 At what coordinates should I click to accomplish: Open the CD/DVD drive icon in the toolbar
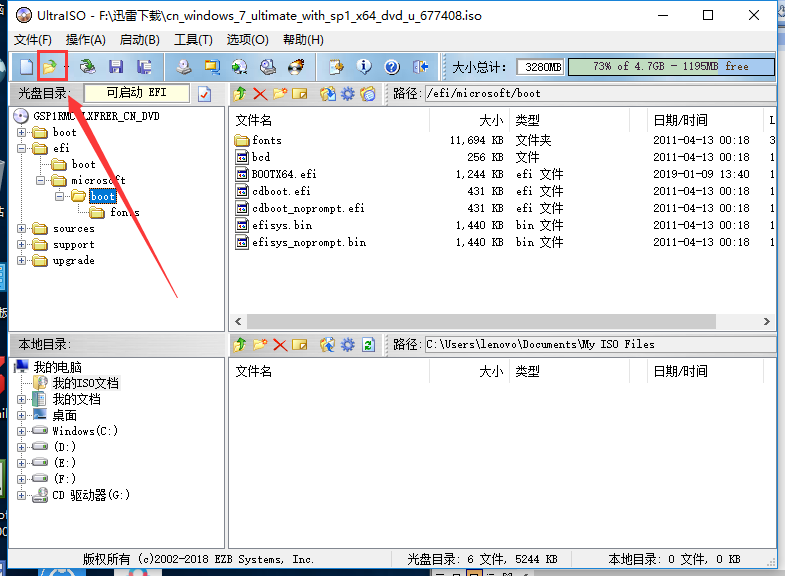click(88, 67)
